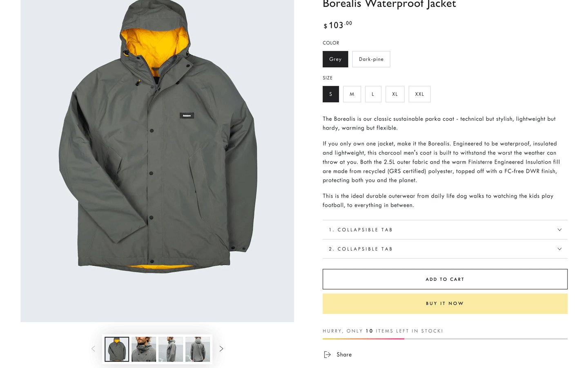Expand the second collapsible tab chevron
This screenshot has width=588, height=368.
tap(559, 249)
